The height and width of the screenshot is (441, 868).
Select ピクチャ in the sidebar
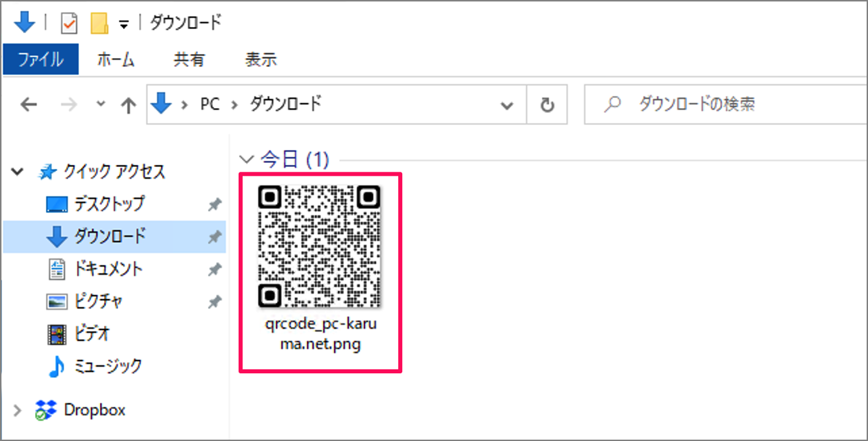point(99,301)
